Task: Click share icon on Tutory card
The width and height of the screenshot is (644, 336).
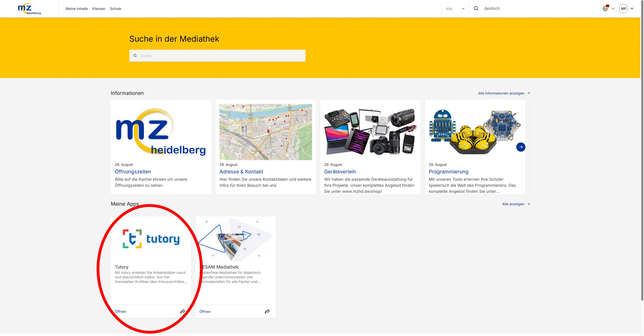Action: tap(183, 312)
